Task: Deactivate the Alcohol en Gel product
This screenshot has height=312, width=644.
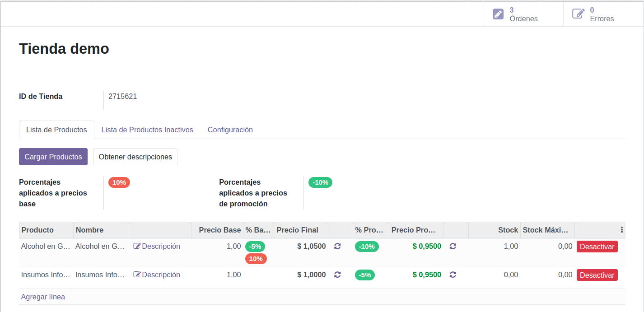Action: [597, 247]
